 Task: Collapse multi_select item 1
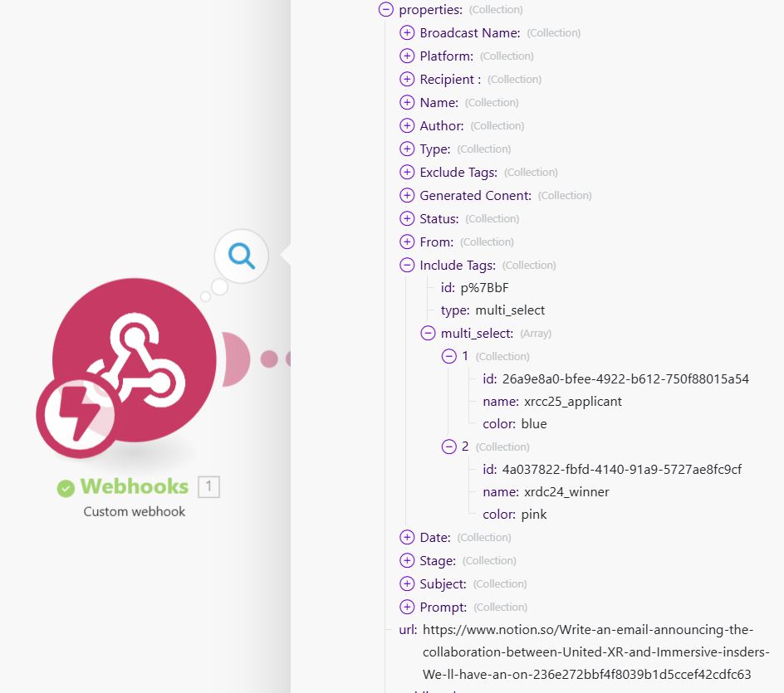(449, 356)
